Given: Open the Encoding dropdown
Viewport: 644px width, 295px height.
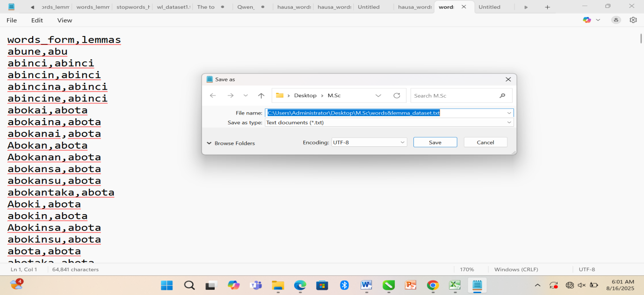Looking at the screenshot, I should coord(369,142).
